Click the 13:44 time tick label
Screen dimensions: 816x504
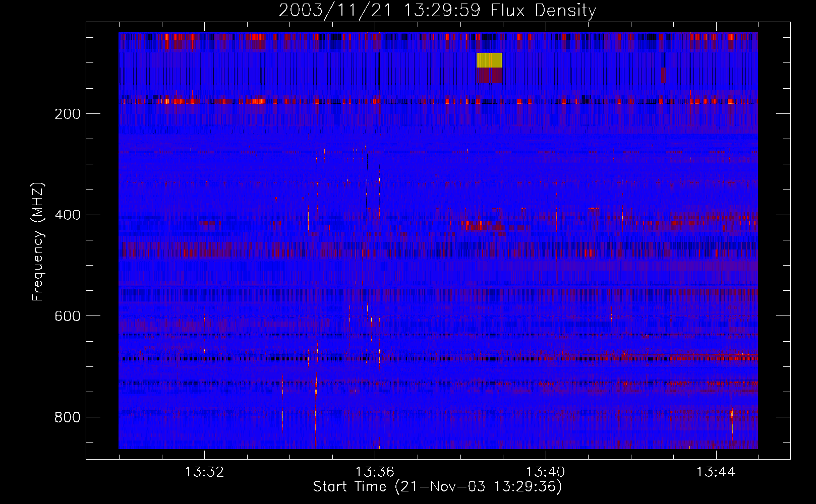(716, 472)
